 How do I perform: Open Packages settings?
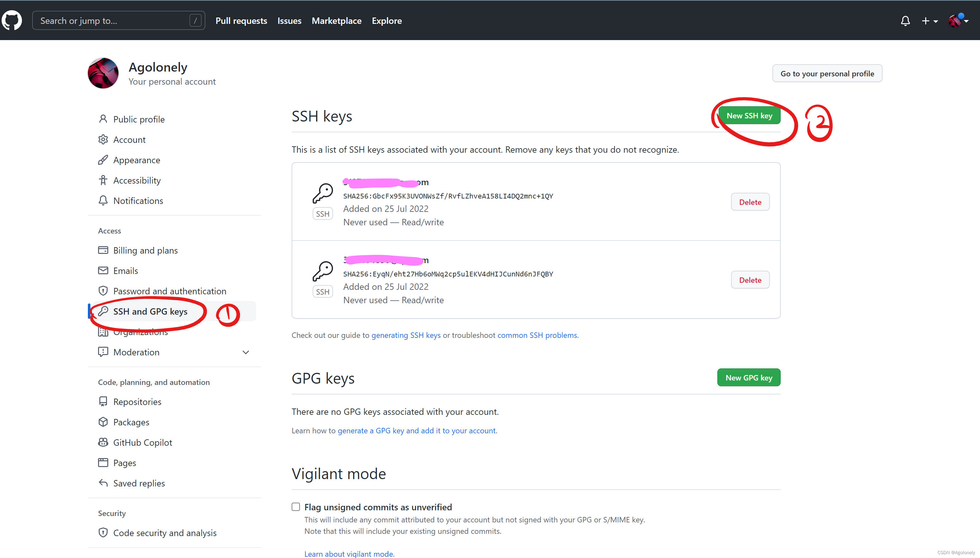(131, 422)
